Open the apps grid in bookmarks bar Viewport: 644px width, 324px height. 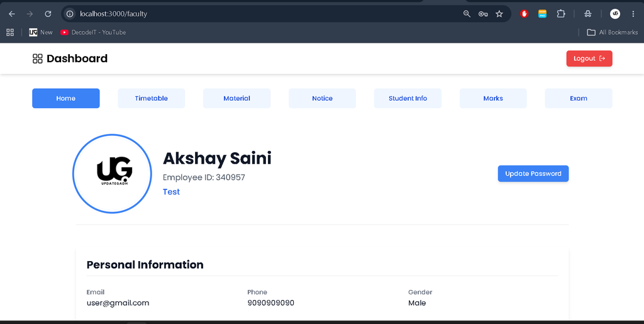10,33
